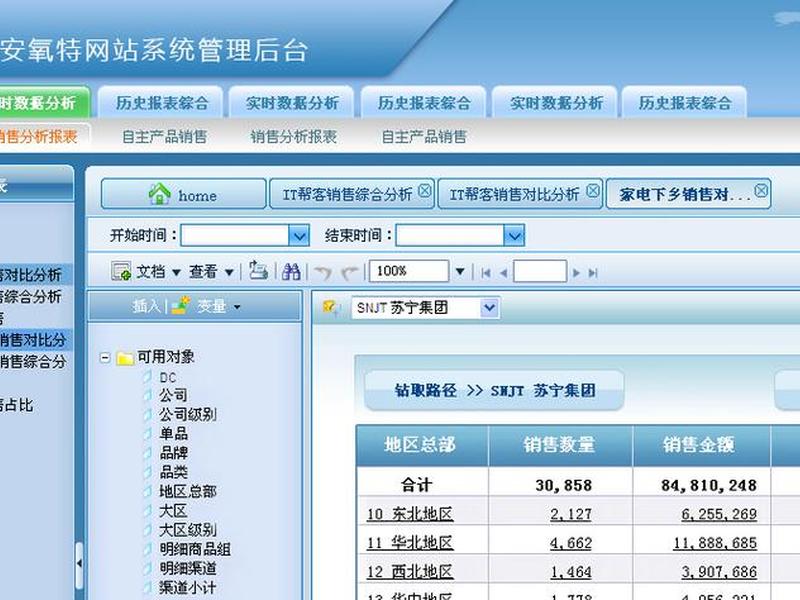This screenshot has height=600, width=800.
Task: Open the home tab with house icon
Action: click(x=183, y=194)
